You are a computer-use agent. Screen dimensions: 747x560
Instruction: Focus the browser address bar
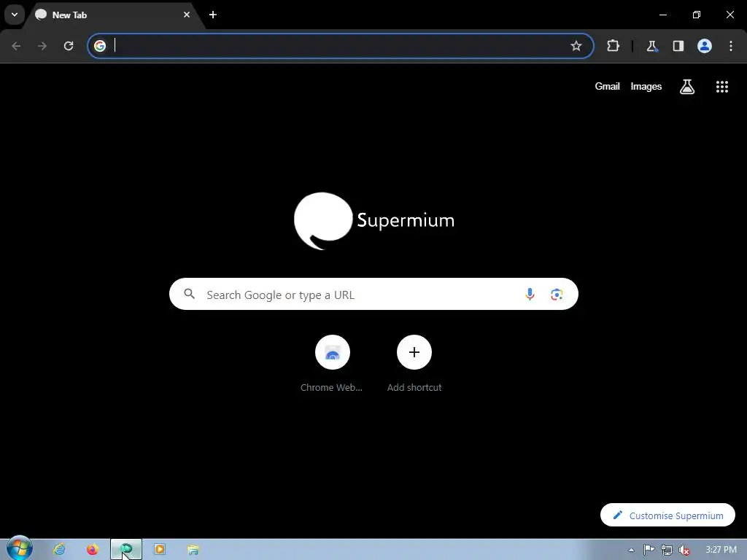tap(340, 46)
